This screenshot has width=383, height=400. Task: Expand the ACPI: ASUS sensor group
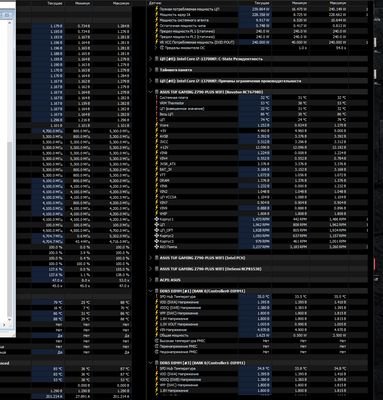pyautogui.click(x=151, y=280)
